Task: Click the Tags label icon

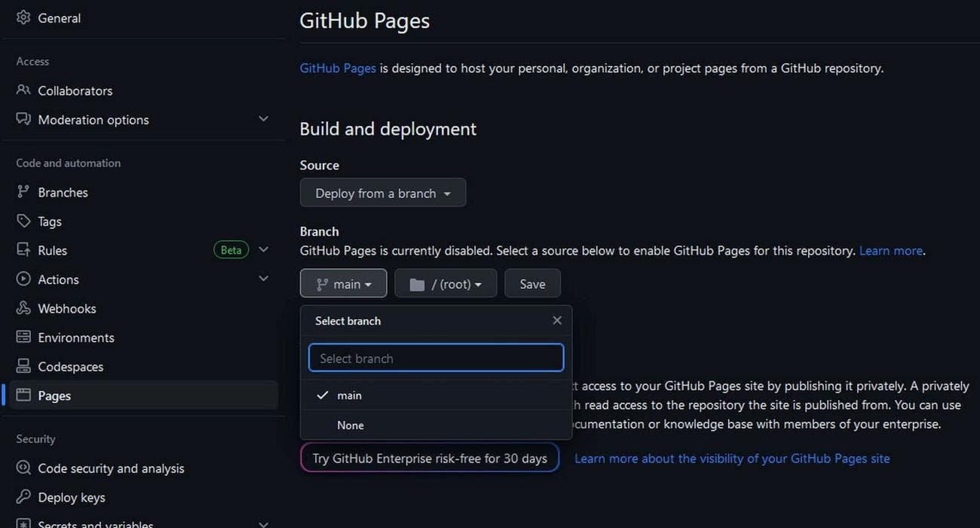Action: click(x=23, y=221)
